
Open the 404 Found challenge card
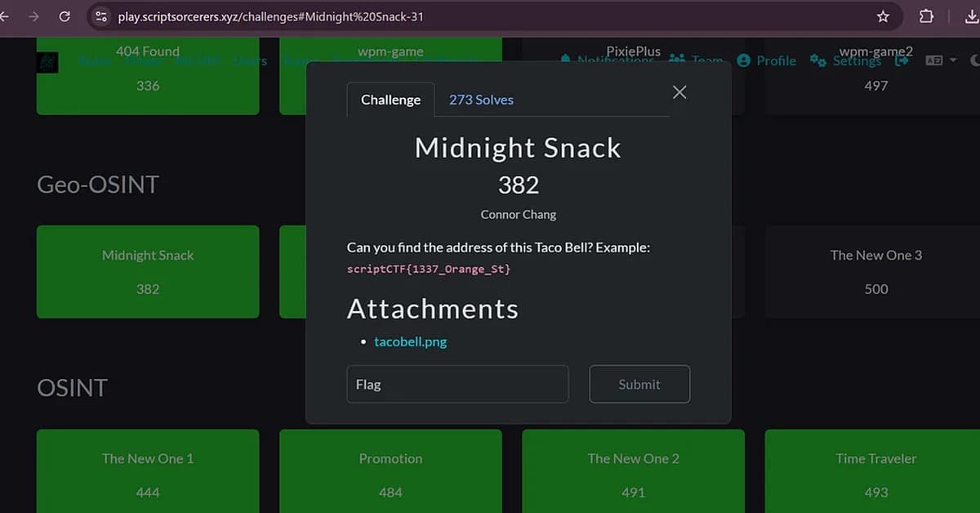pos(148,75)
